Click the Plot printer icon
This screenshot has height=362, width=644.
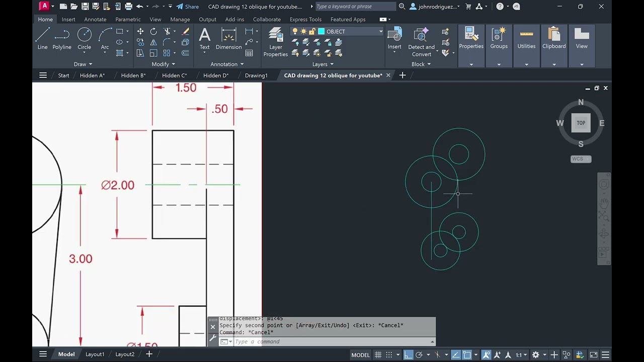(128, 7)
